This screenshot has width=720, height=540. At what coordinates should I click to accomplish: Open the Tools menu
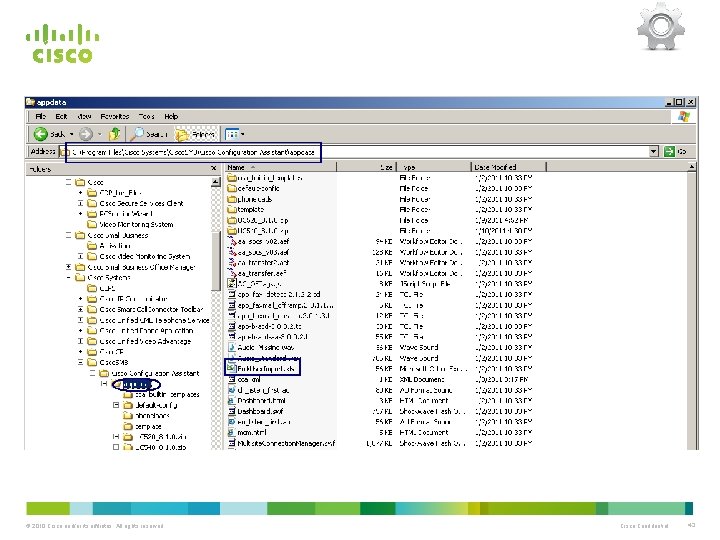pos(146,117)
